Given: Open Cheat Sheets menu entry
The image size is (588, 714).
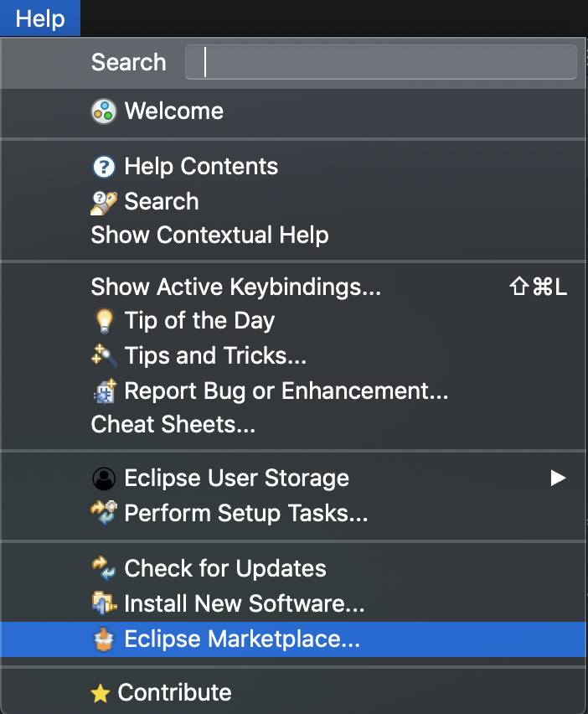Looking at the screenshot, I should pos(173,425).
